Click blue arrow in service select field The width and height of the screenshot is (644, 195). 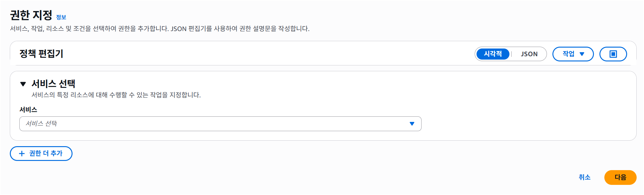pyautogui.click(x=412, y=124)
